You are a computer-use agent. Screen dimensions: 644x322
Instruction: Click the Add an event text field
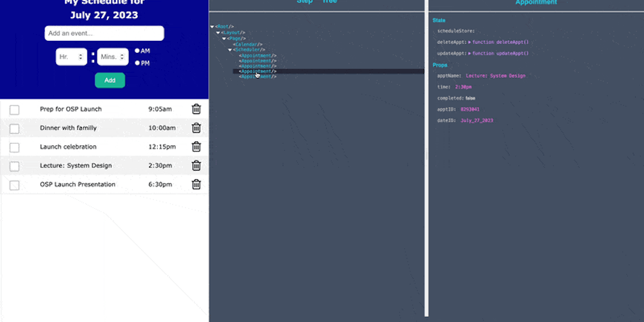pyautogui.click(x=104, y=33)
